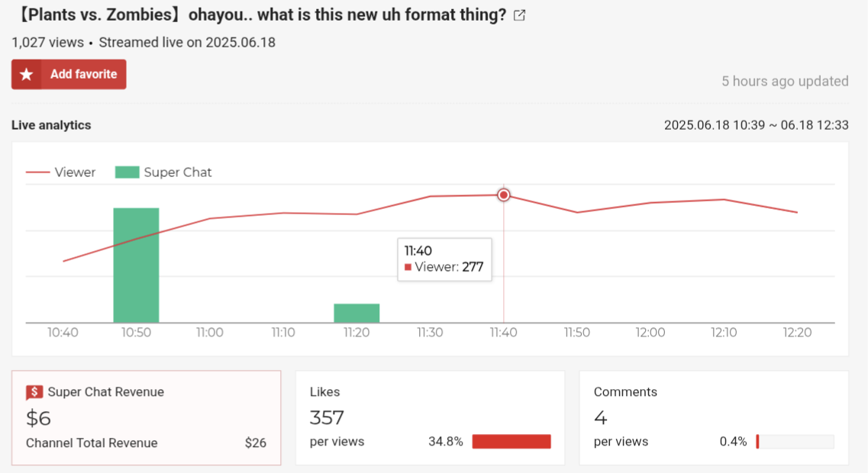Click the 12:10 axis label
This screenshot has width=868, height=473.
(724, 333)
